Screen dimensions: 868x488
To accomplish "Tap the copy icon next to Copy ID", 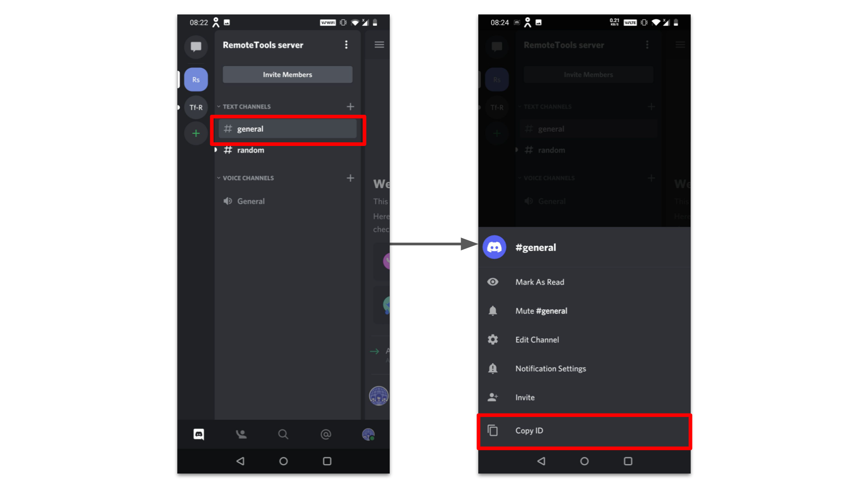I will [493, 430].
